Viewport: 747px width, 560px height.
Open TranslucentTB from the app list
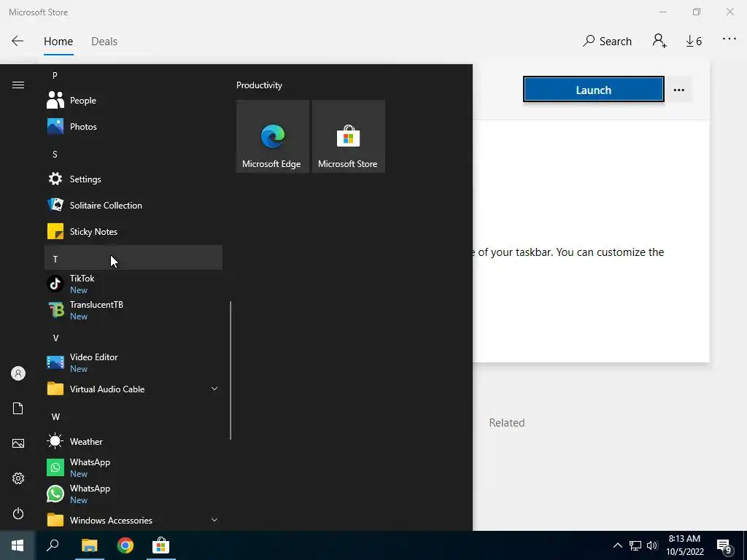(x=133, y=310)
